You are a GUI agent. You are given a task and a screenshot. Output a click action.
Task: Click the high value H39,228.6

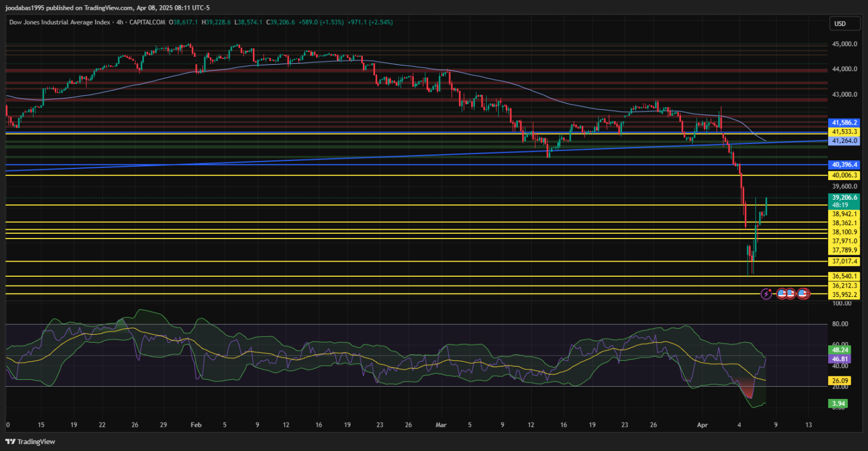tap(216, 21)
